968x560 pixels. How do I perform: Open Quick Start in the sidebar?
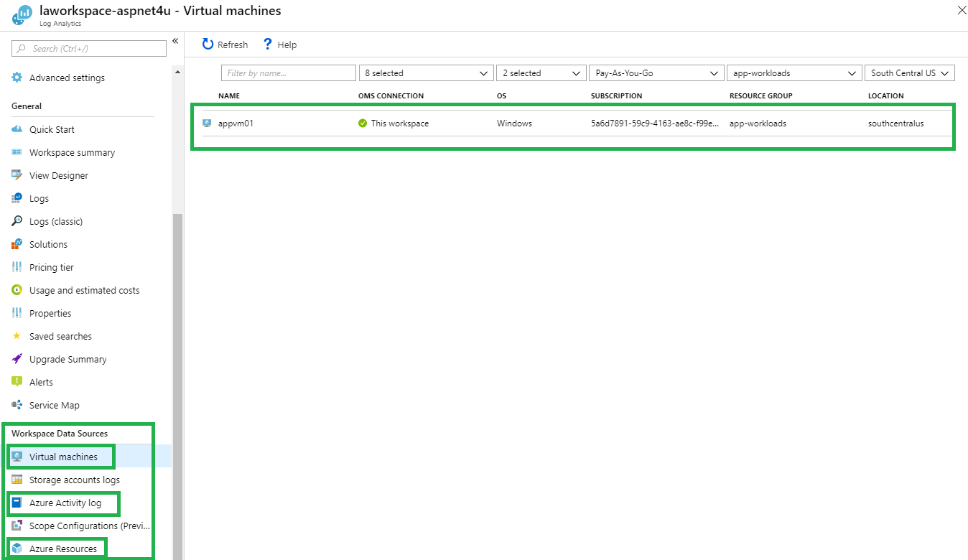point(52,129)
